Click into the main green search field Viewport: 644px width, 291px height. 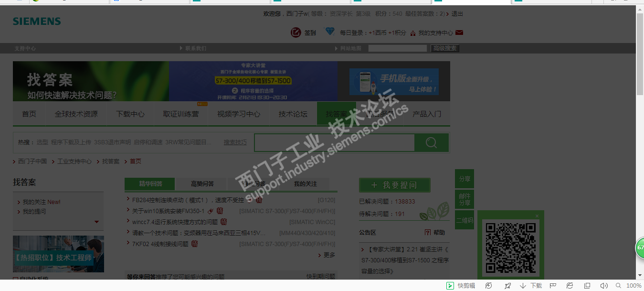coord(335,142)
